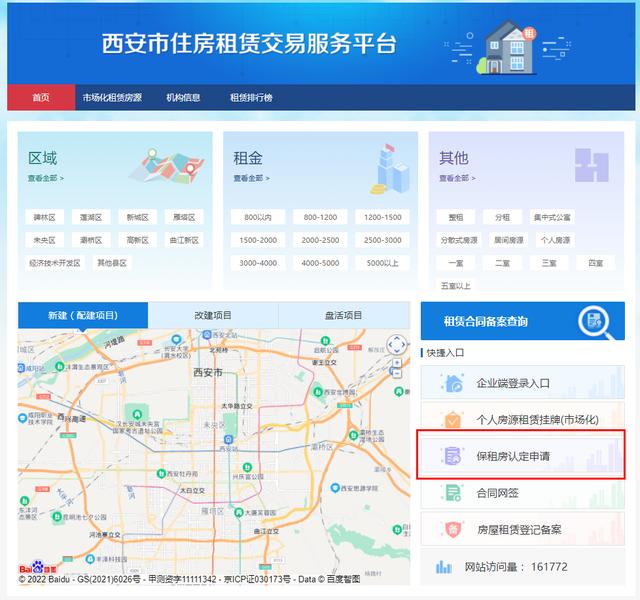Open 合同网签 quick link
The height and width of the screenshot is (600, 640).
[x=522, y=493]
